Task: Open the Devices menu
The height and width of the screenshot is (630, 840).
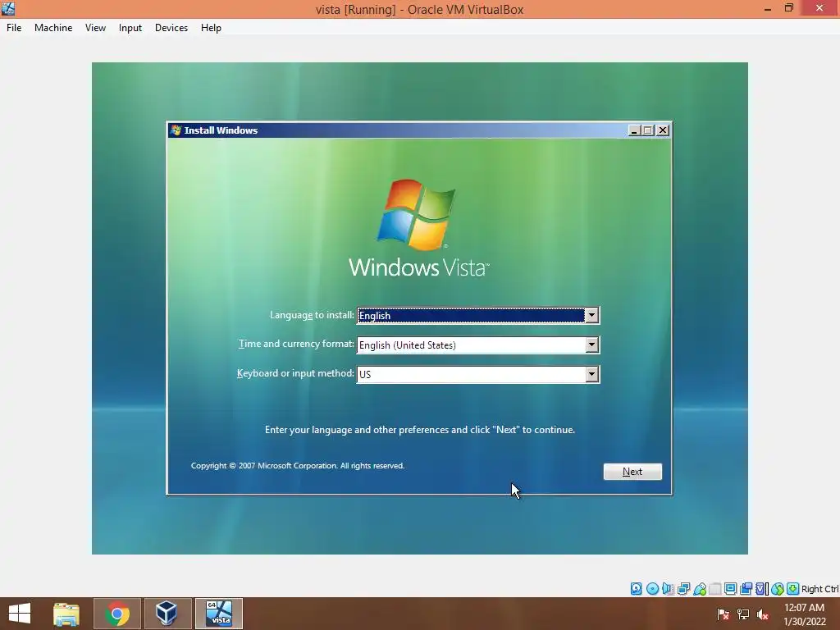Action: [x=171, y=28]
